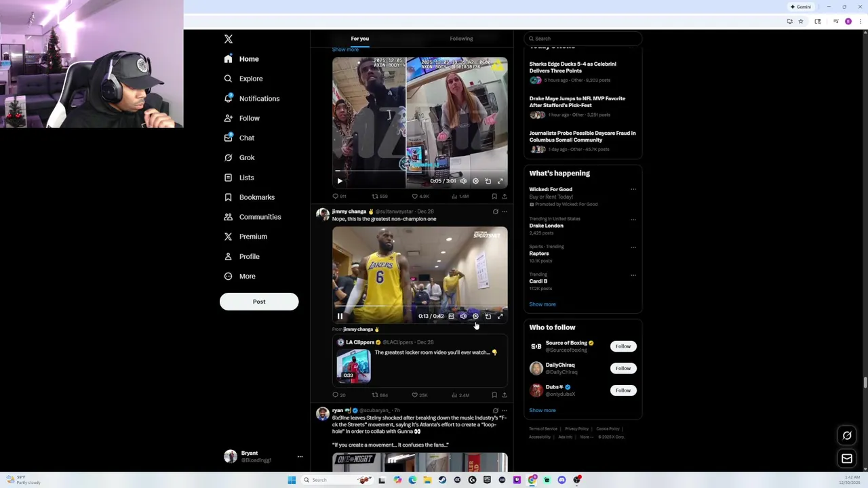The width and height of the screenshot is (868, 488).
Task: Bookmark the jimmy changa post
Action: click(x=494, y=395)
